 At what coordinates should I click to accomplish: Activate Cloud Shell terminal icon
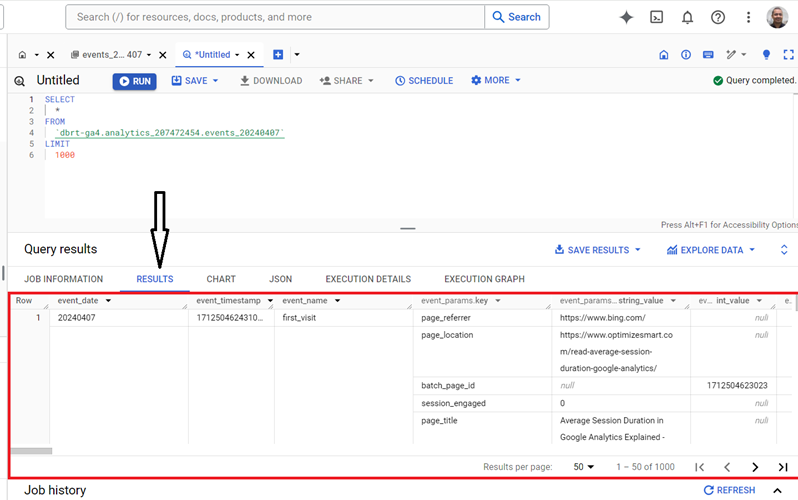pyautogui.click(x=657, y=17)
